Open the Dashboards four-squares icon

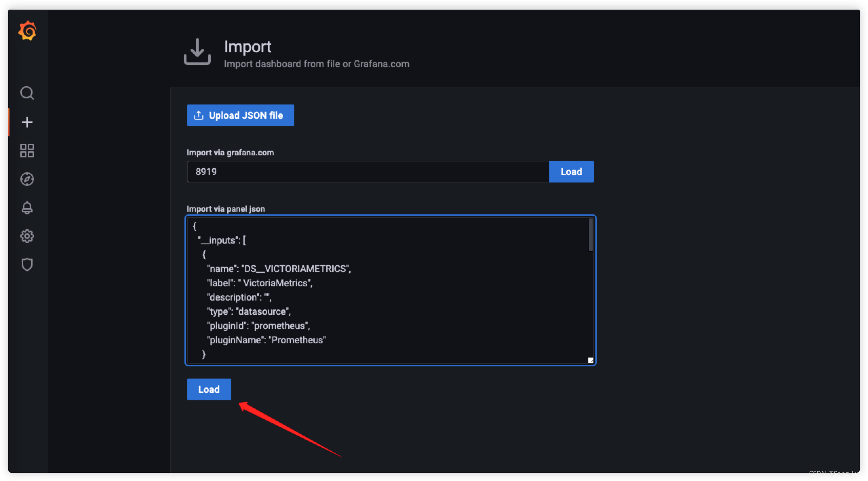tap(27, 151)
